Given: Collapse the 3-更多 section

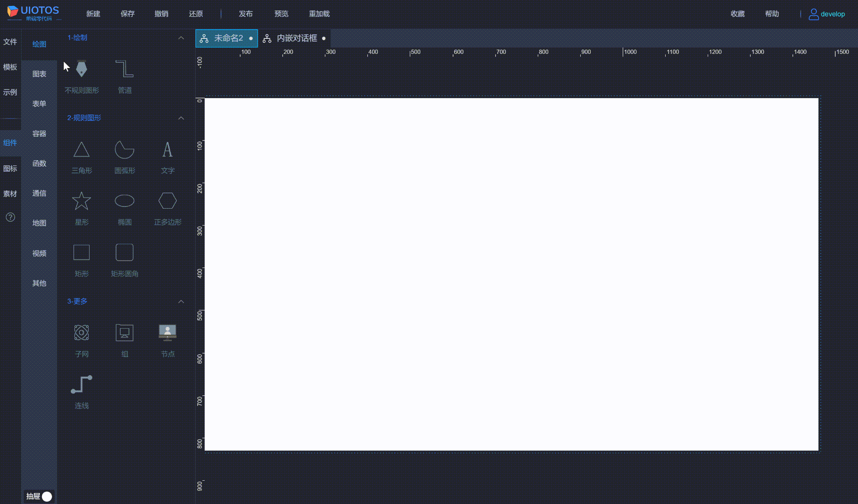Looking at the screenshot, I should [181, 301].
